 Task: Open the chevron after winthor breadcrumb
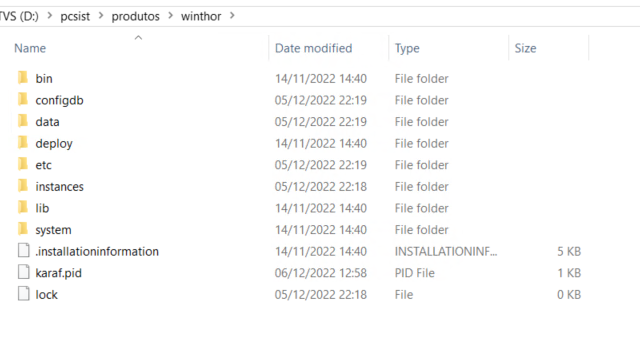coord(232,16)
